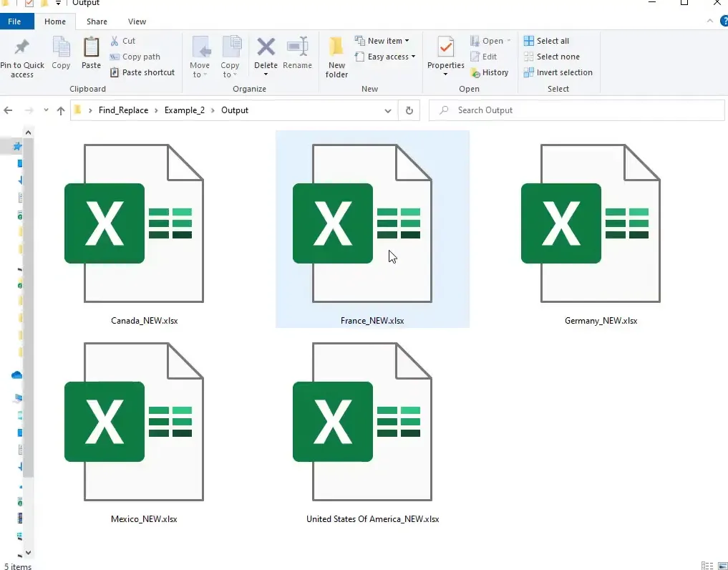The width and height of the screenshot is (728, 570).
Task: Go back using the Back arrow
Action: (8, 110)
